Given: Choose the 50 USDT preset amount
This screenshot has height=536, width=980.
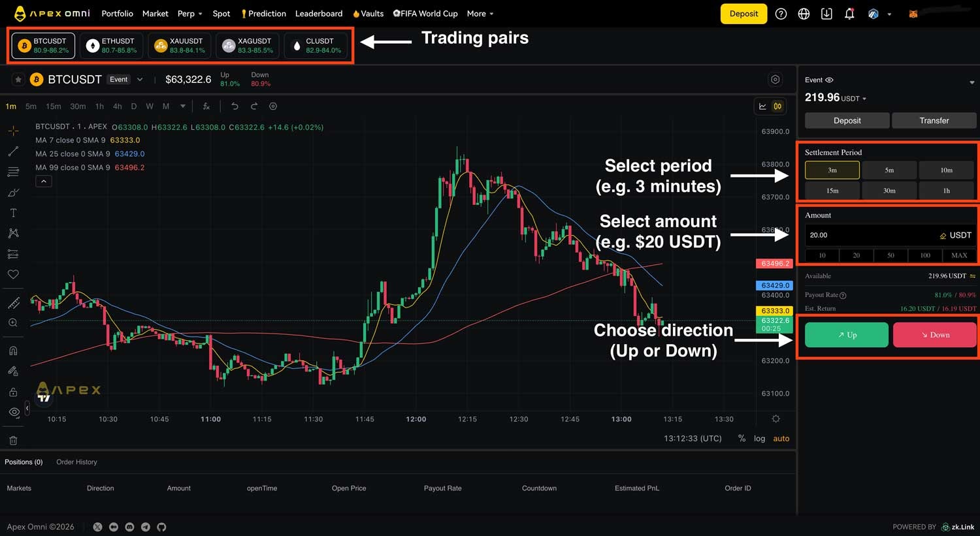Looking at the screenshot, I should 890,255.
